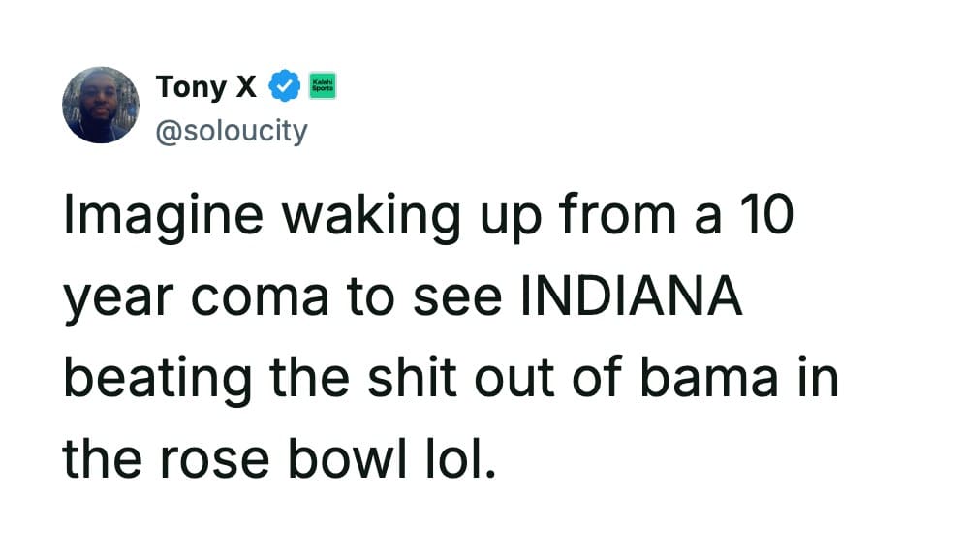Open the green Kalshi Sports affiliate badge

pyautogui.click(x=322, y=86)
